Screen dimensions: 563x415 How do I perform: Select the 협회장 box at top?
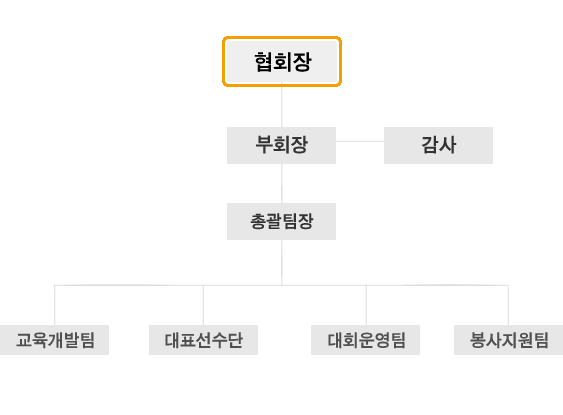click(282, 61)
